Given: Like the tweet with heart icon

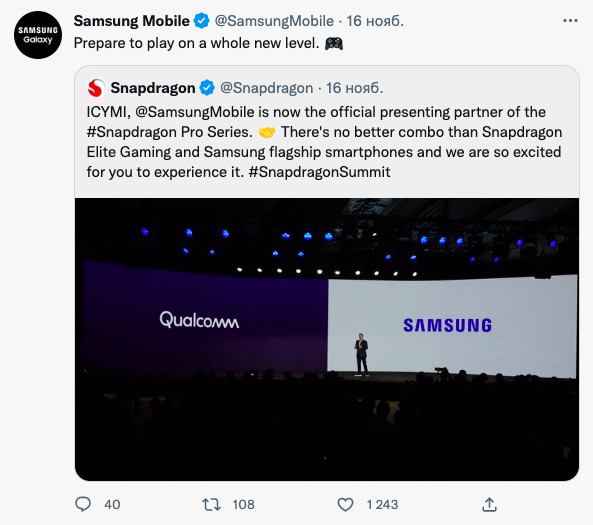Looking at the screenshot, I should [345, 505].
